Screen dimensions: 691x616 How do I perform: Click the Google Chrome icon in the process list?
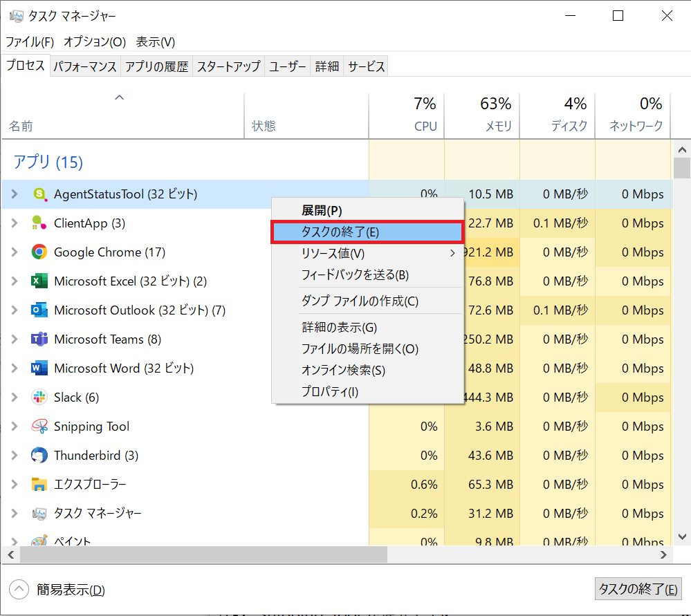click(x=39, y=252)
